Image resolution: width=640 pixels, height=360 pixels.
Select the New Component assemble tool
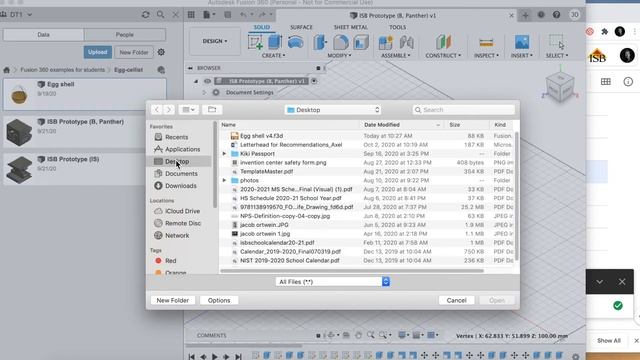(x=386, y=42)
